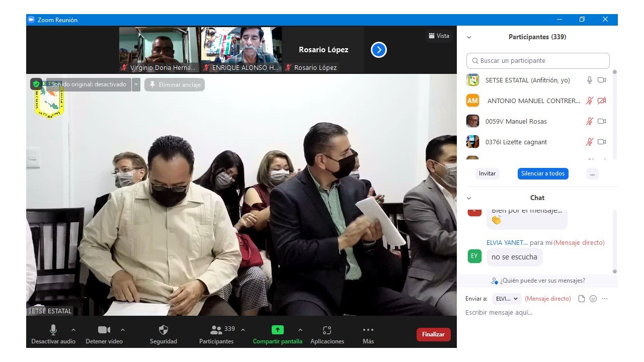Open the Más three-dots menu

[x=368, y=330]
